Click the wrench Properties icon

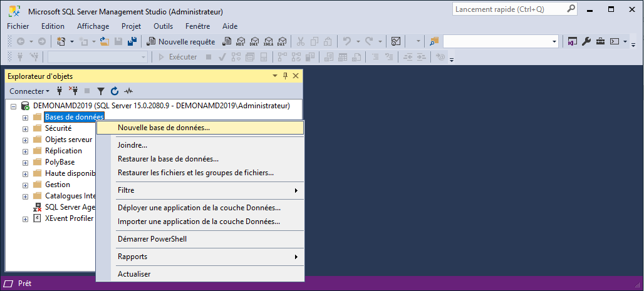point(586,41)
